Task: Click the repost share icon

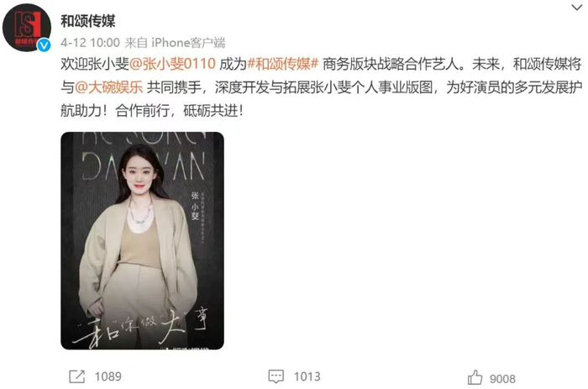Action: coord(77,376)
